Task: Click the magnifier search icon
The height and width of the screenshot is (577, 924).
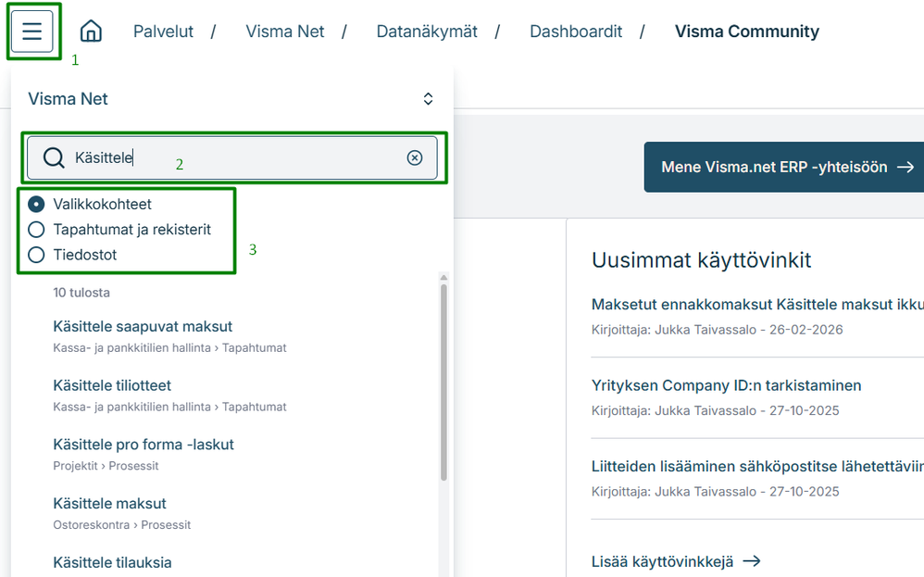Action: click(x=54, y=157)
